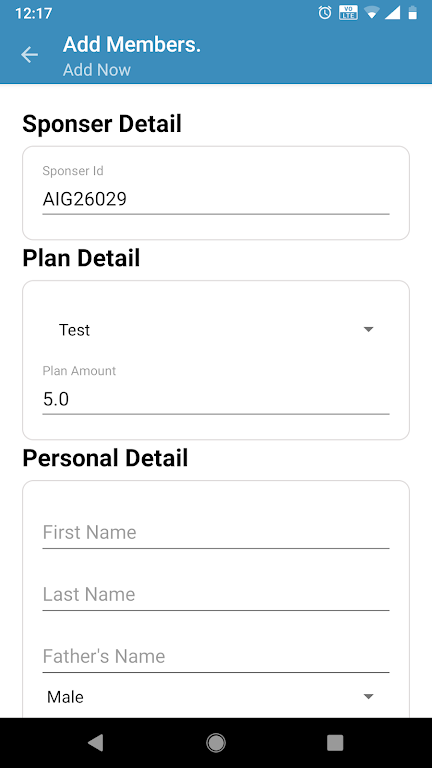Tap the Add Members title
Viewport: 432px width, 768px height.
[x=132, y=45]
